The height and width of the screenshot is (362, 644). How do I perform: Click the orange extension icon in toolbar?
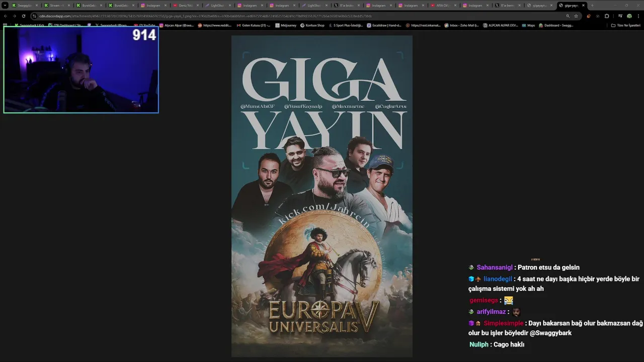click(589, 16)
